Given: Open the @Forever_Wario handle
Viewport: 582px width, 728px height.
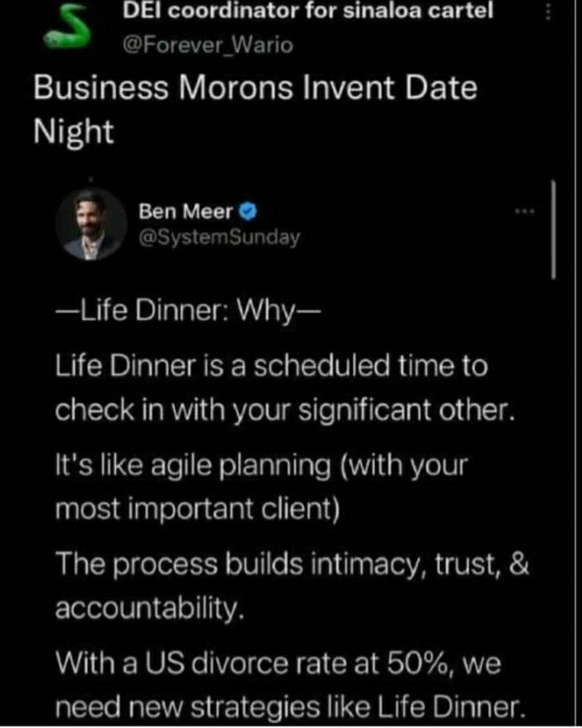Looking at the screenshot, I should click(208, 45).
